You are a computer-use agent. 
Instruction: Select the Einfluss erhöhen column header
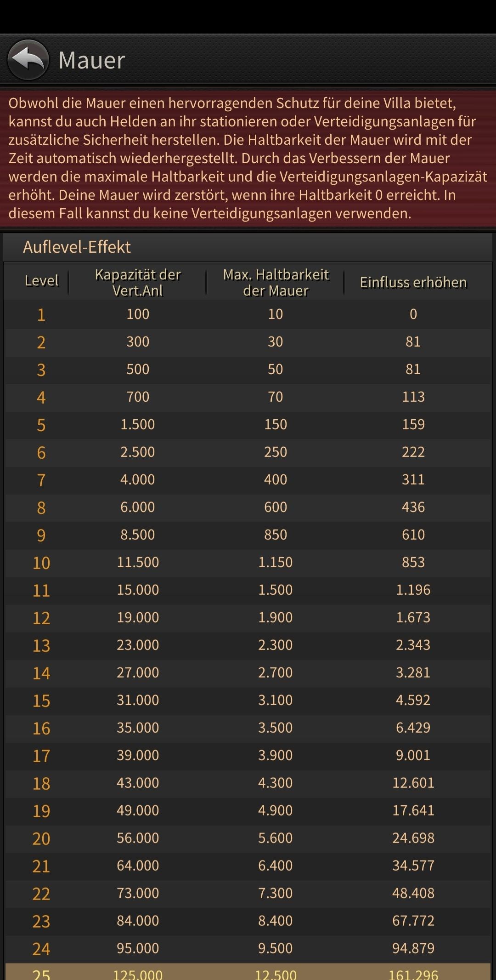413,282
